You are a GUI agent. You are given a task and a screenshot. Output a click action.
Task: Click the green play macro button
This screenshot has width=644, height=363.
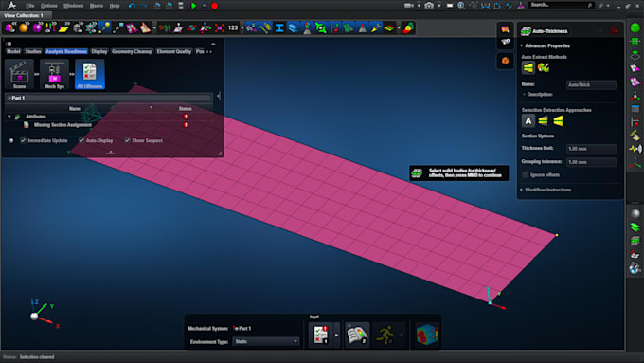193,6
